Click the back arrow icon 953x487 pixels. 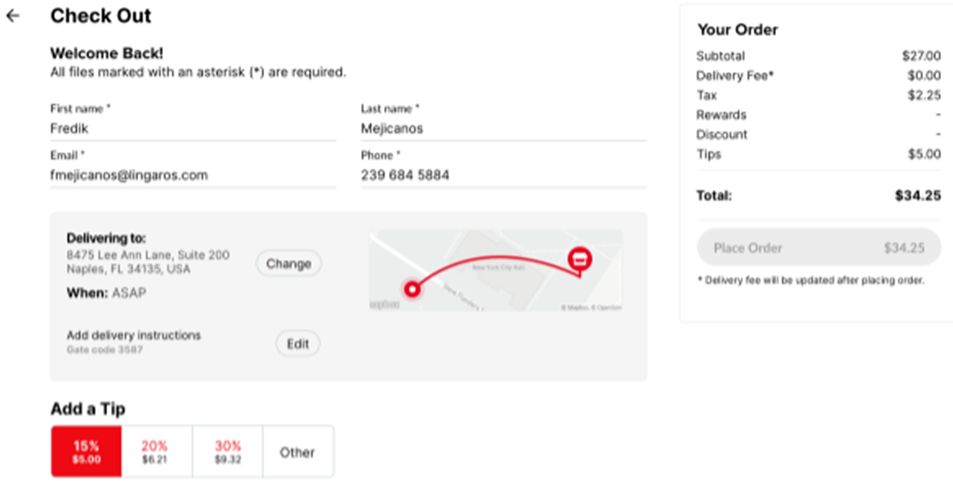(x=13, y=17)
